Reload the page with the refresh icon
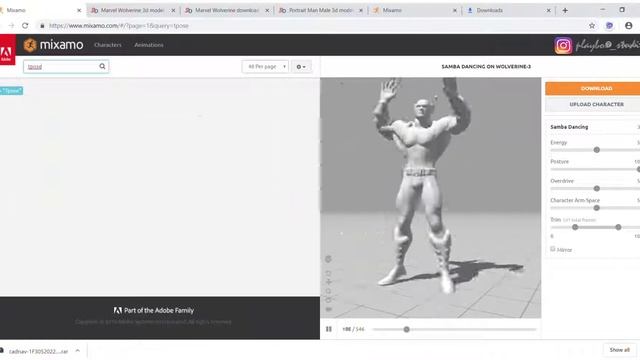 coord(25,25)
